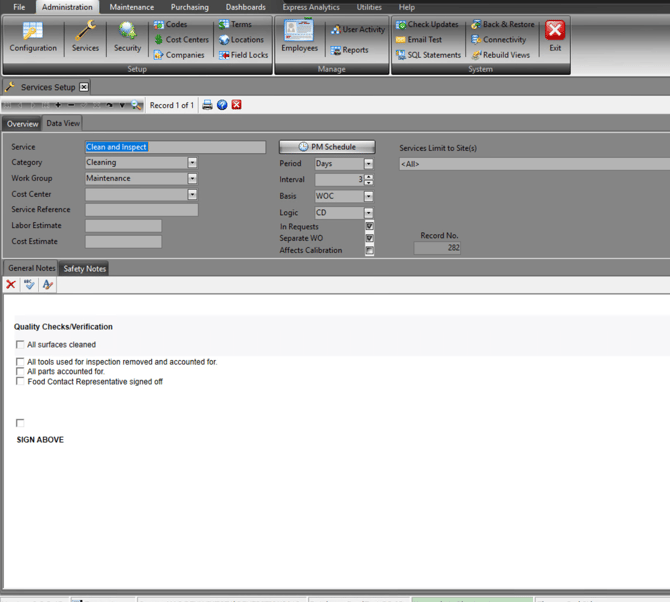This screenshot has height=602, width=670.
Task: Click the print record icon
Action: coord(207,105)
